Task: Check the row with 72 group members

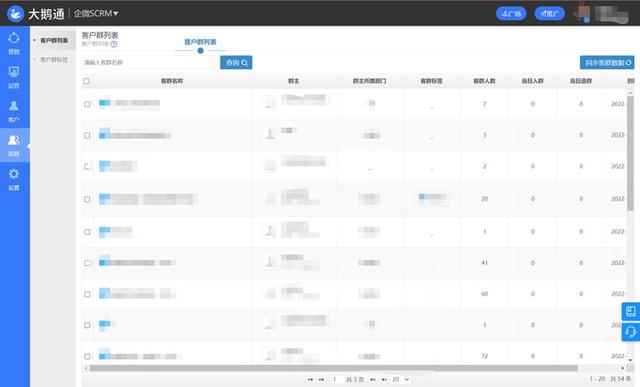Action: pos(87,356)
